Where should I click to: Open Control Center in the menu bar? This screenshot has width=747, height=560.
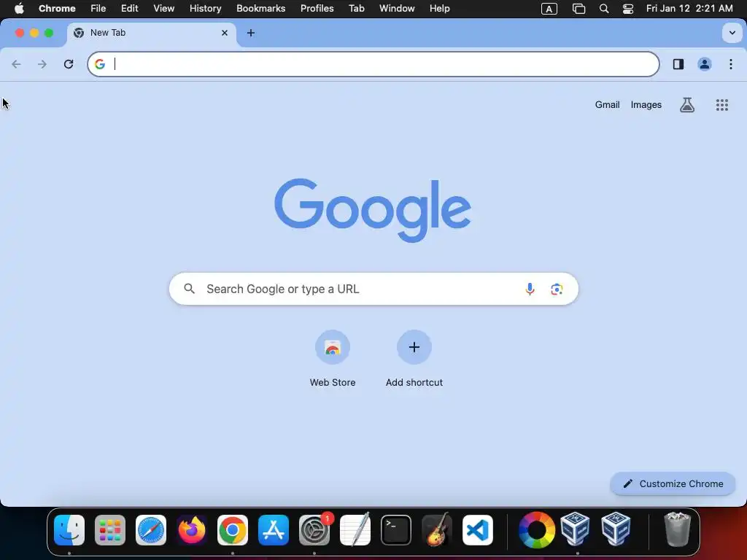(628, 9)
